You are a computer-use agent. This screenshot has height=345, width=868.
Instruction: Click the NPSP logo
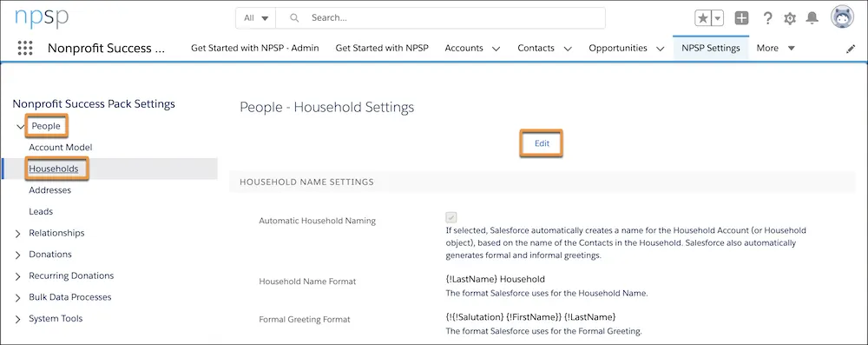42,17
